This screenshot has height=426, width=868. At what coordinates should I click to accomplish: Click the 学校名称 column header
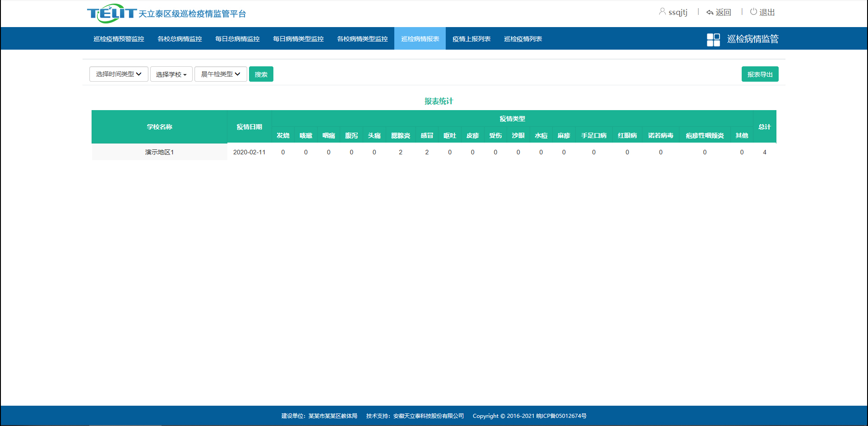tap(159, 127)
